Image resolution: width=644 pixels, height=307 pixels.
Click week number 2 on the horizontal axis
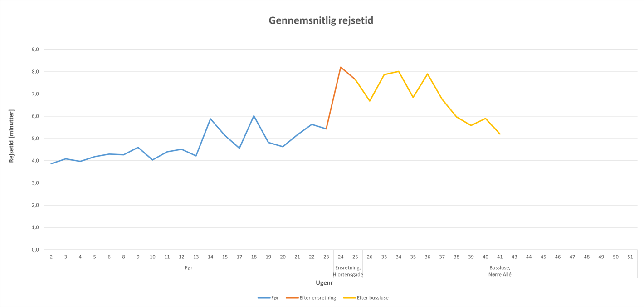(x=51, y=257)
